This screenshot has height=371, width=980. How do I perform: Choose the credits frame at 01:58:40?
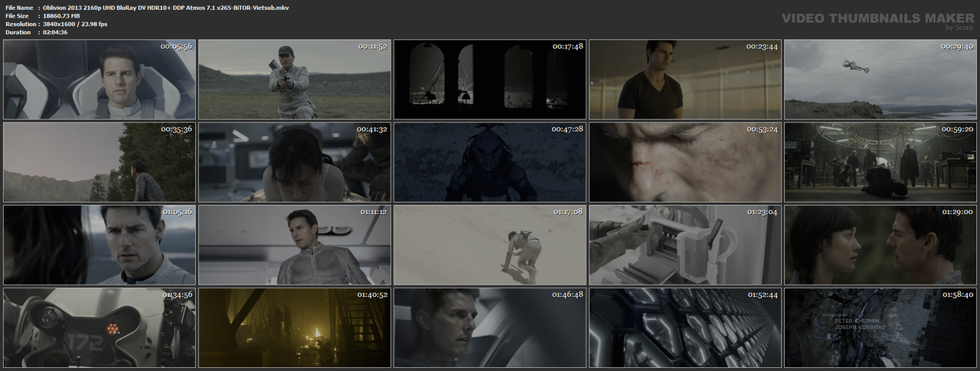point(880,327)
